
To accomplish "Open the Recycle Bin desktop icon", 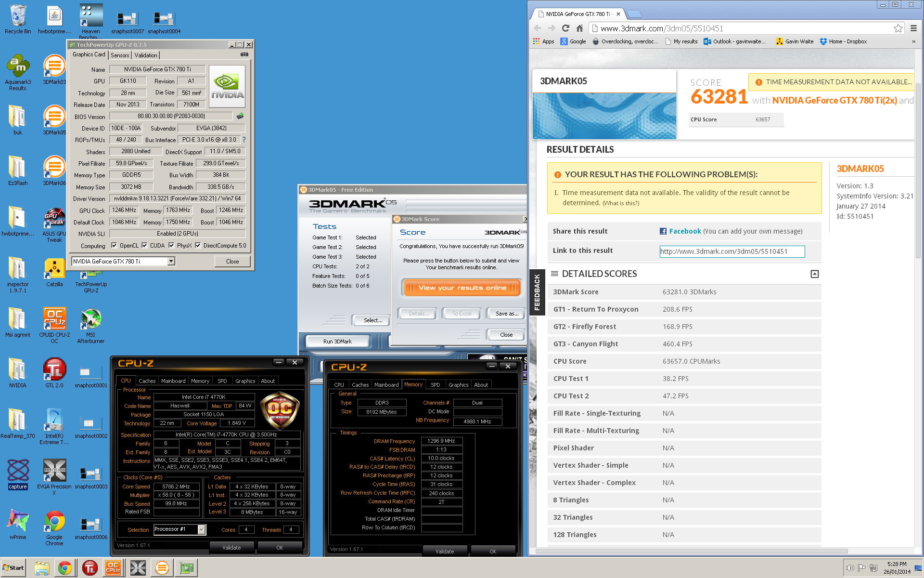I will (x=18, y=19).
